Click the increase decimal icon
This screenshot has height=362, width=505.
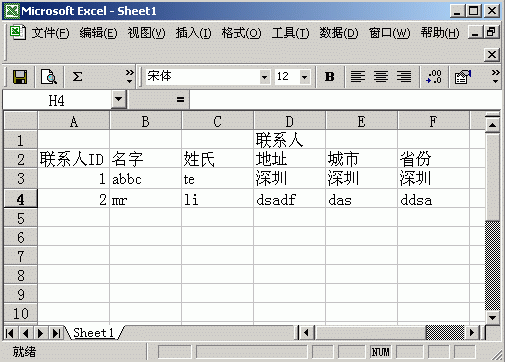(434, 77)
